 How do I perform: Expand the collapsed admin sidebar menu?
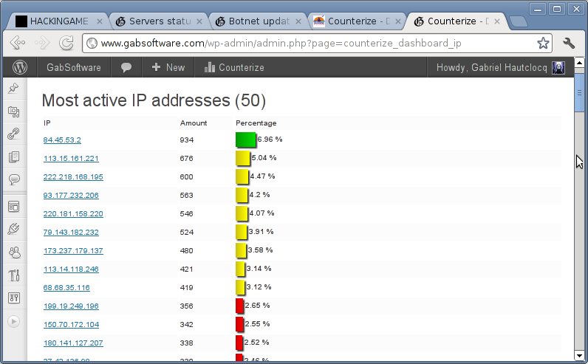pos(13,321)
